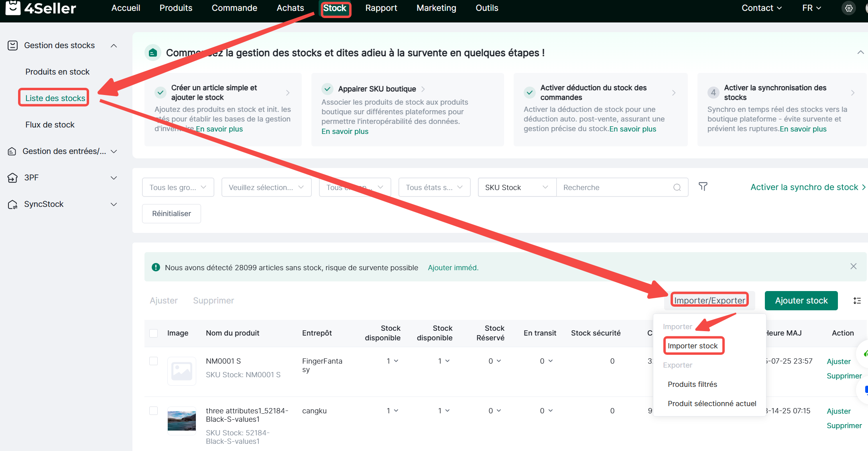Click the Ajouter imméd. link
This screenshot has height=451, width=868.
(x=453, y=268)
